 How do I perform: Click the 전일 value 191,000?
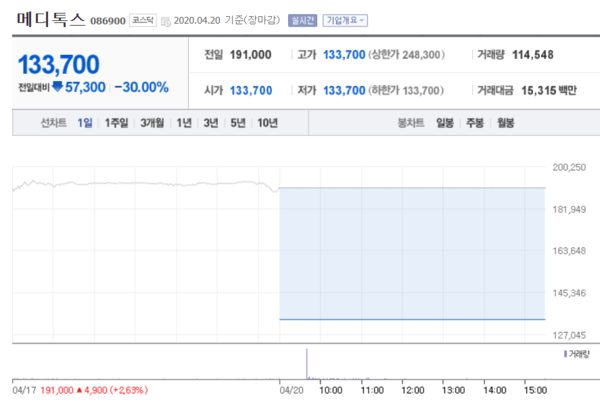click(250, 55)
